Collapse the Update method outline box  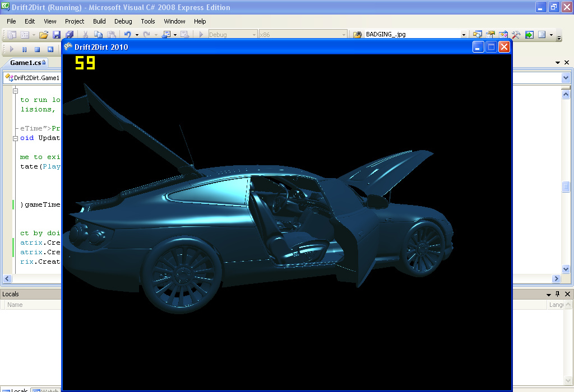[15, 138]
